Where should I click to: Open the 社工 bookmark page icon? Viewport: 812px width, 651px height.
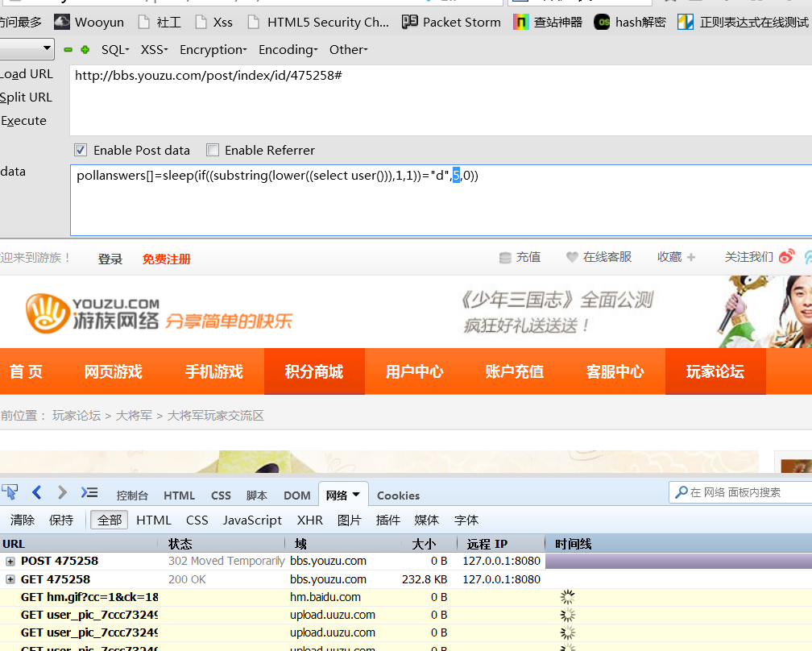pyautogui.click(x=144, y=23)
